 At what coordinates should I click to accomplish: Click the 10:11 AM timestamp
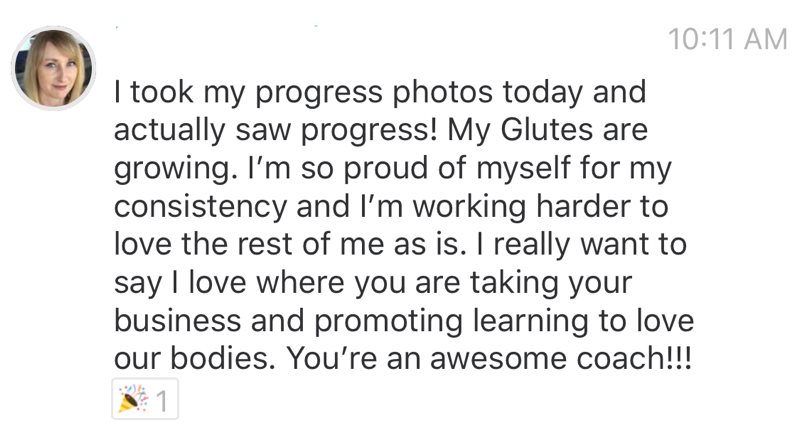click(728, 39)
